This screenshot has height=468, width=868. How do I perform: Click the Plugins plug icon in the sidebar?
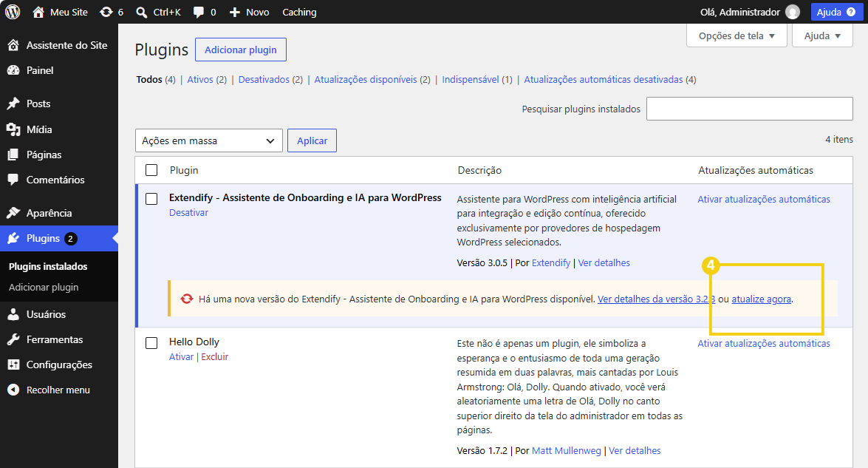pos(13,238)
